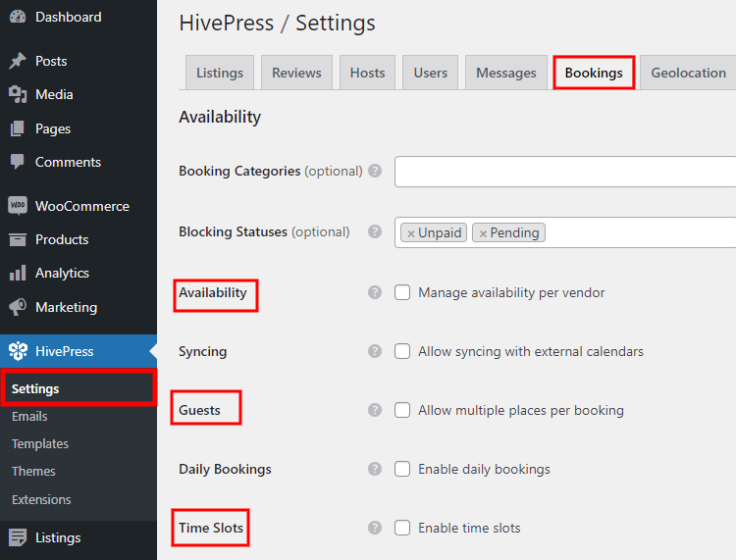Select HivePress in the sidebar

coord(79,351)
